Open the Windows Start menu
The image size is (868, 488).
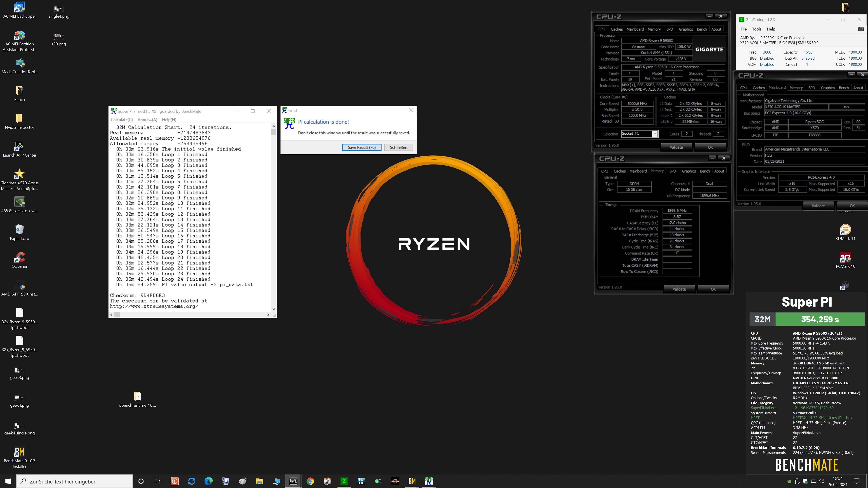[x=8, y=481]
